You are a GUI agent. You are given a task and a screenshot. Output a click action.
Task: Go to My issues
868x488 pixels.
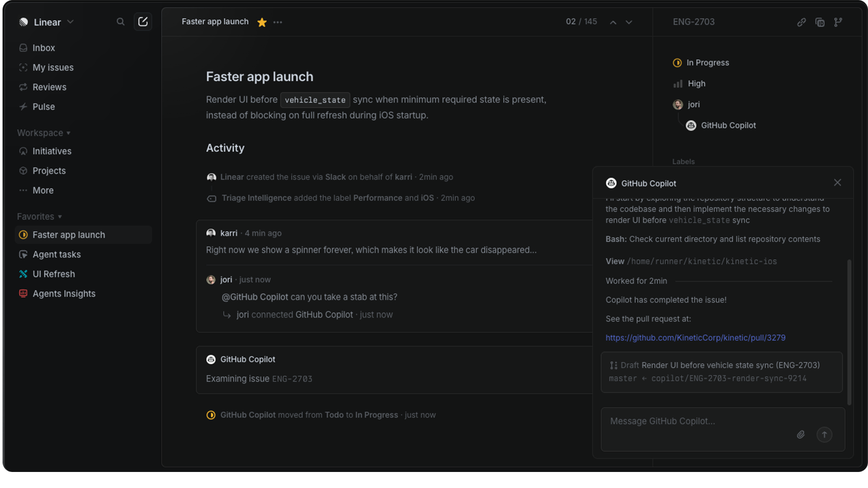pyautogui.click(x=53, y=68)
